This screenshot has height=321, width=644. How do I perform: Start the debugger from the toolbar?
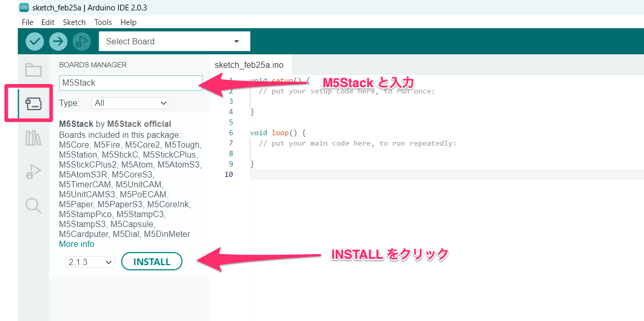[82, 41]
